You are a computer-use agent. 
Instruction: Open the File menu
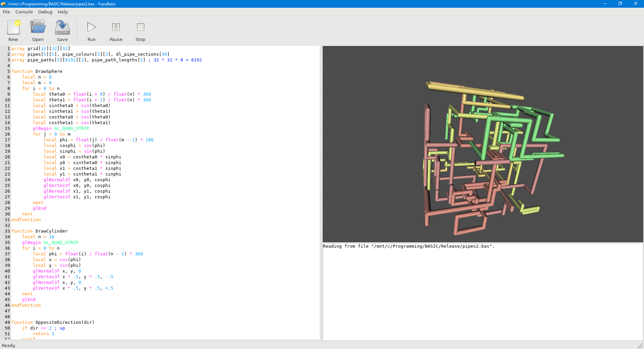6,12
